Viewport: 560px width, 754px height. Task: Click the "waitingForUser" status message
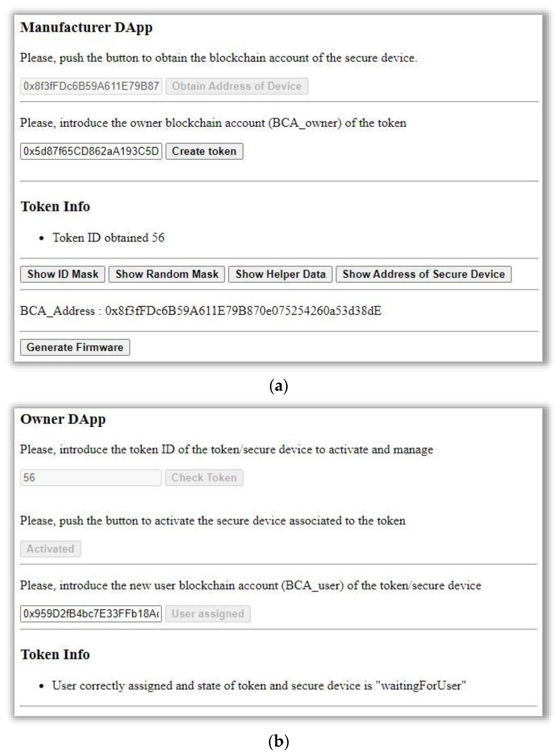click(259, 686)
